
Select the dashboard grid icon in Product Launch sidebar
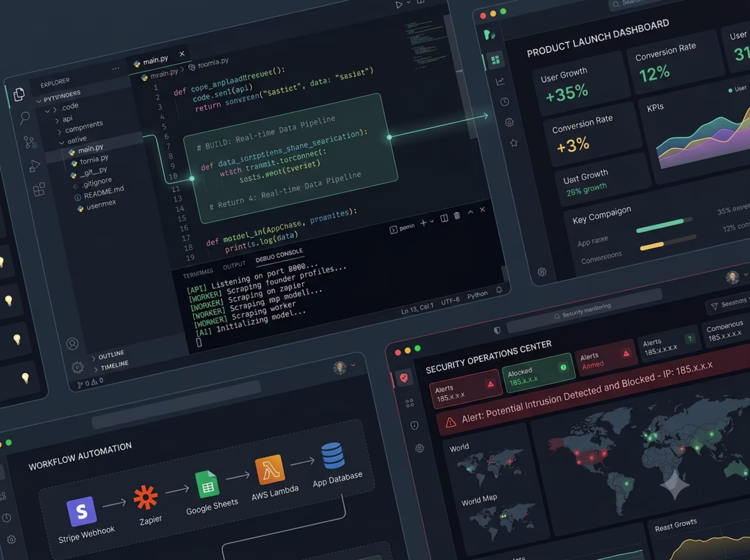point(495,60)
